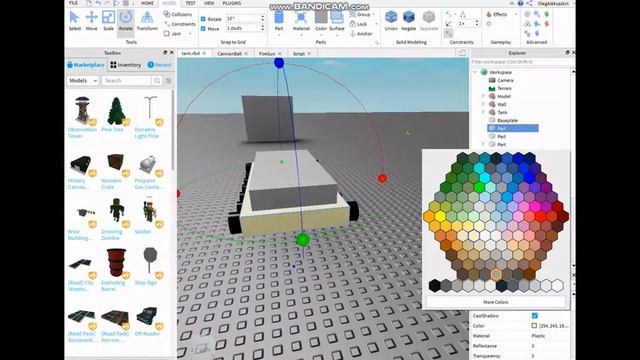Open the CannonBall document tab
Viewport: 640px width, 360px height.
[x=229, y=53]
